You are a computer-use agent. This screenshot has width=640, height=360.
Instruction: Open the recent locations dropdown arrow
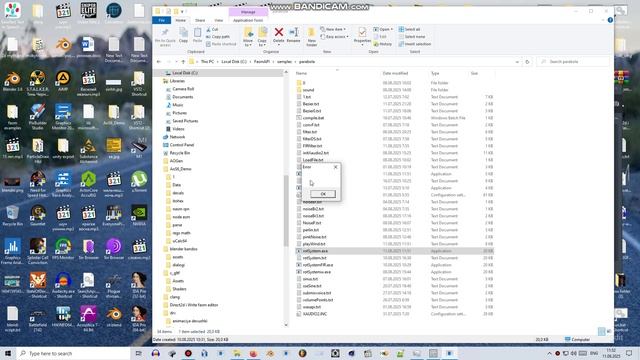click(176, 62)
